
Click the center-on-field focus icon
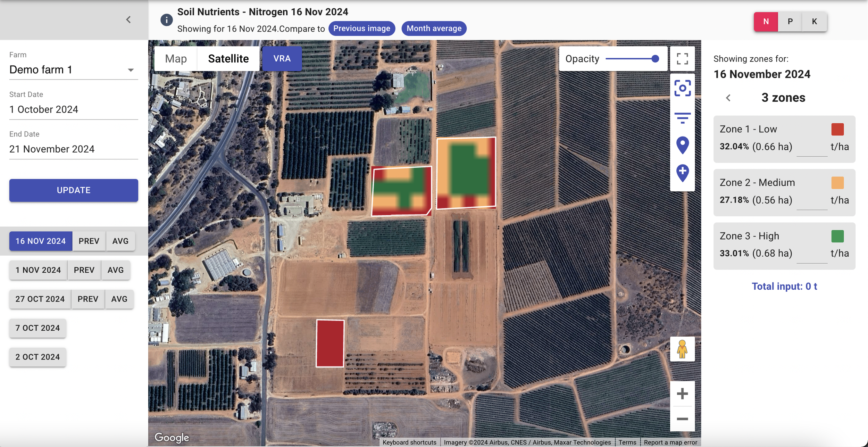click(682, 88)
